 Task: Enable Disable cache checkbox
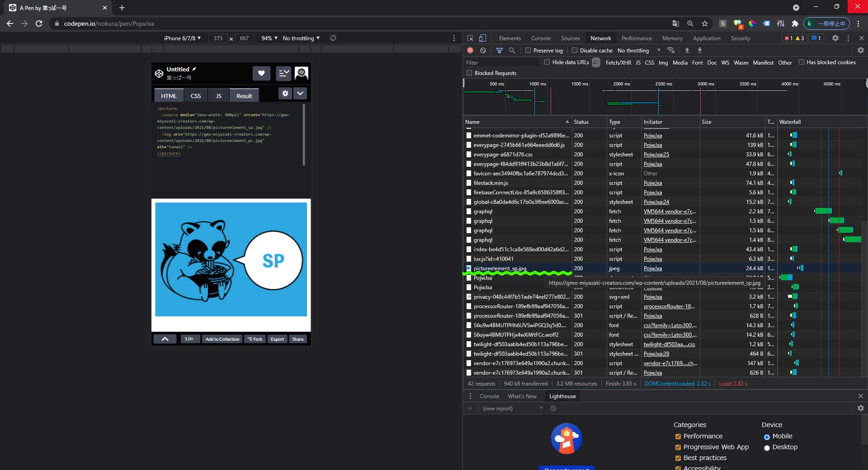[575, 50]
